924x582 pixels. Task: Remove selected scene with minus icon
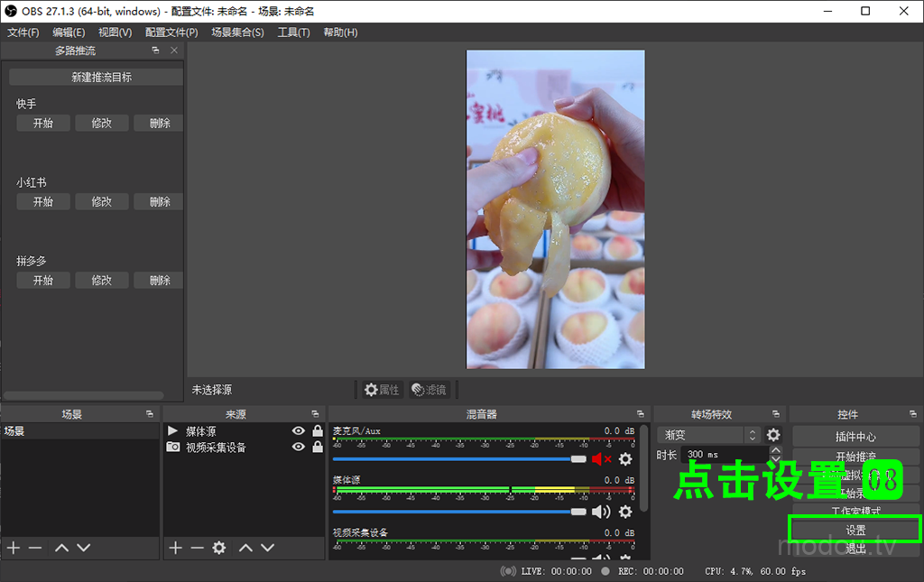tap(35, 548)
